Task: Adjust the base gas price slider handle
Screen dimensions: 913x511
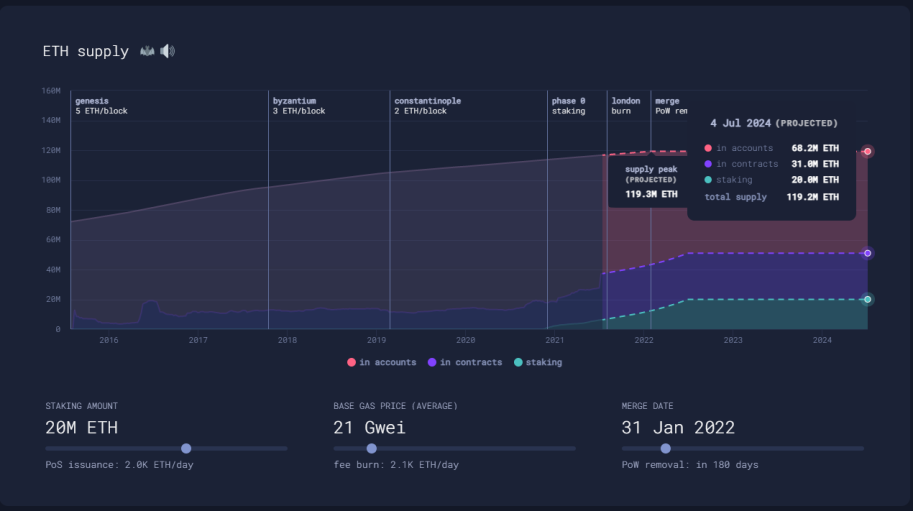Action: 371,448
